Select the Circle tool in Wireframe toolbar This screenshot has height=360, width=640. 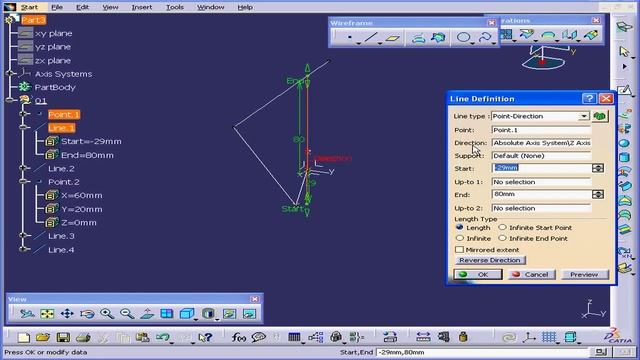(x=463, y=38)
